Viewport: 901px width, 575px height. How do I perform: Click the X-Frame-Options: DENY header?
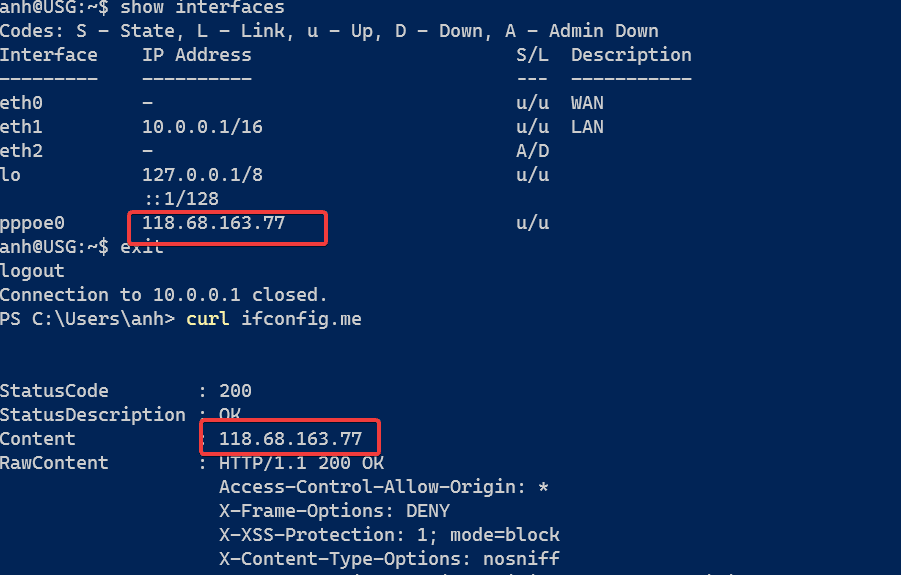click(334, 511)
